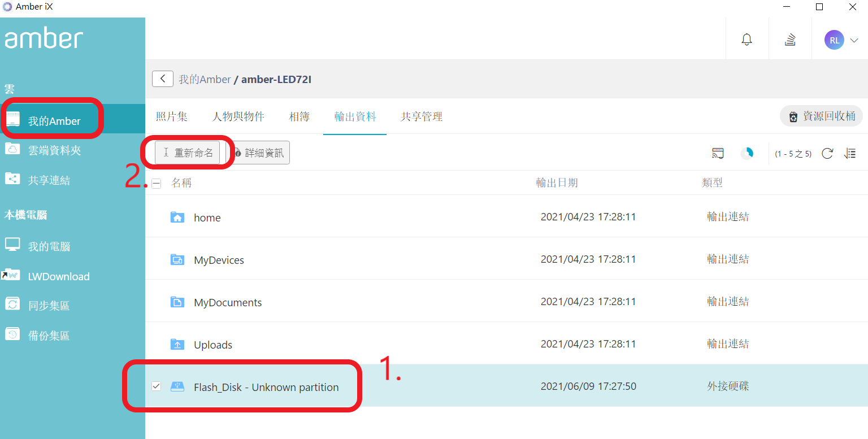This screenshot has height=439, width=868.
Task: Expand the account dropdown arrow
Action: pos(854,40)
